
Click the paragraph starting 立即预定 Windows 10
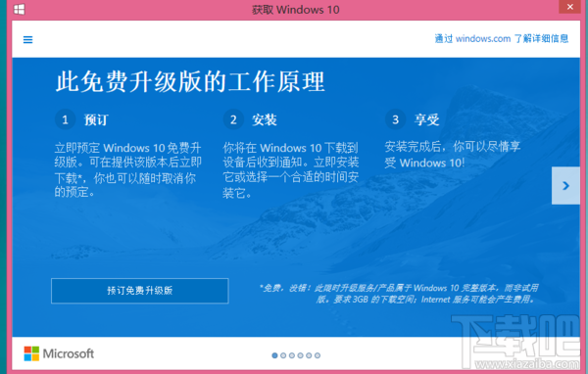point(128,169)
